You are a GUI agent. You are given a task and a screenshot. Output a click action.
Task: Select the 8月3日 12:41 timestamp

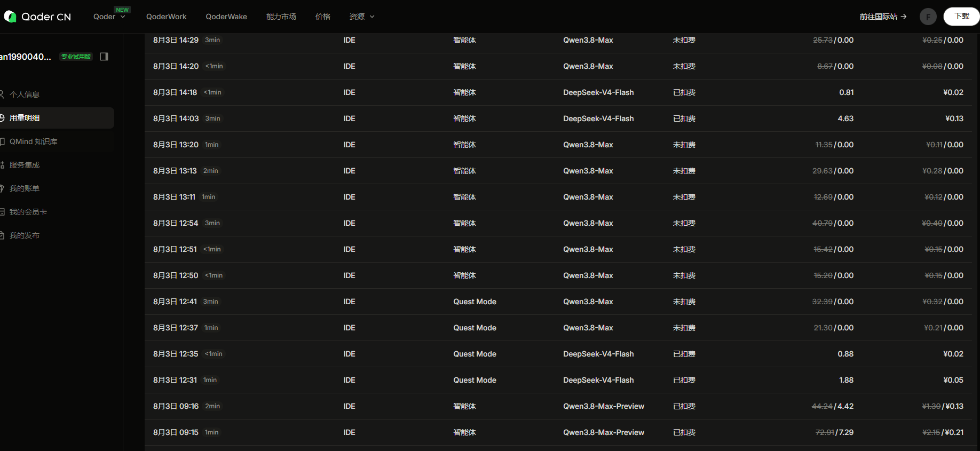(175, 302)
